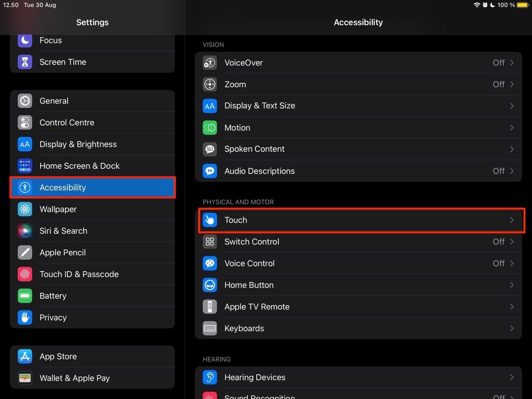Screen dimensions: 532x399
Task: Tap the Accessibility figure icon in sidebar
Action: pos(25,187)
